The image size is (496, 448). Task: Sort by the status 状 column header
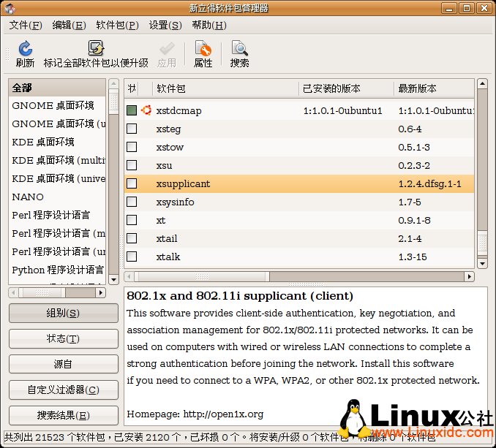click(x=132, y=88)
